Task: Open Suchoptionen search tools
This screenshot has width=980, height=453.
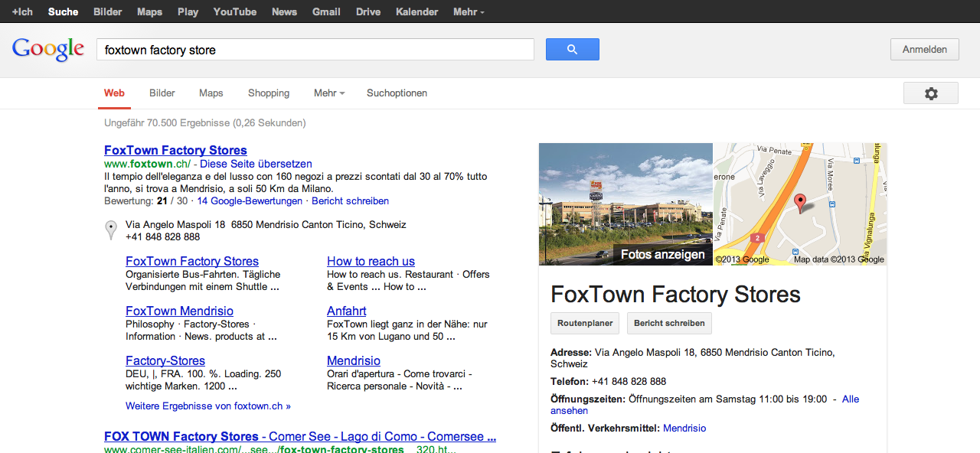Action: pyautogui.click(x=397, y=93)
